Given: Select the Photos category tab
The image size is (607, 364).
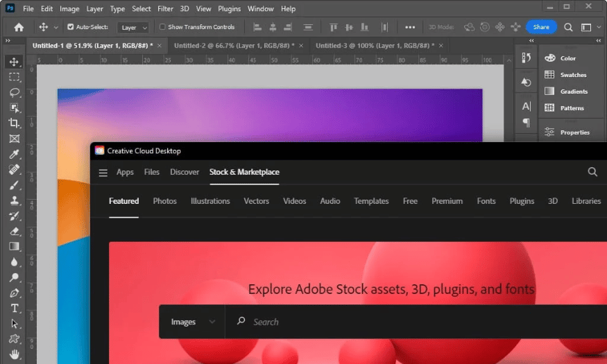Looking at the screenshot, I should click(164, 201).
